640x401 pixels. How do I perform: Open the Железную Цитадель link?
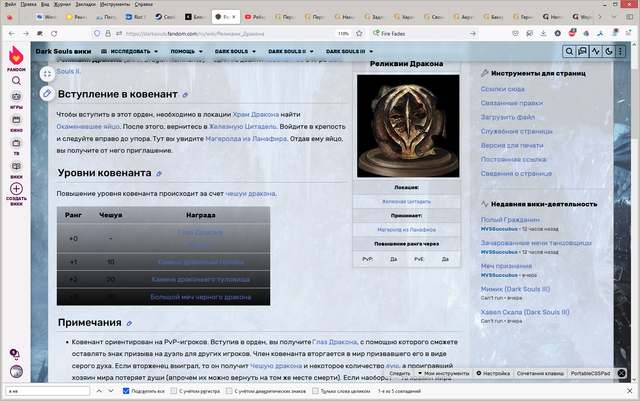243,127
